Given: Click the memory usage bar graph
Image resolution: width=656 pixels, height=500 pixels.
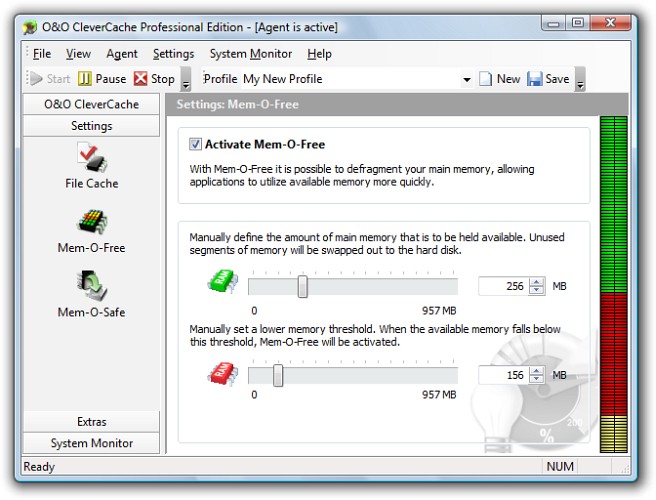Looking at the screenshot, I should click(x=614, y=285).
